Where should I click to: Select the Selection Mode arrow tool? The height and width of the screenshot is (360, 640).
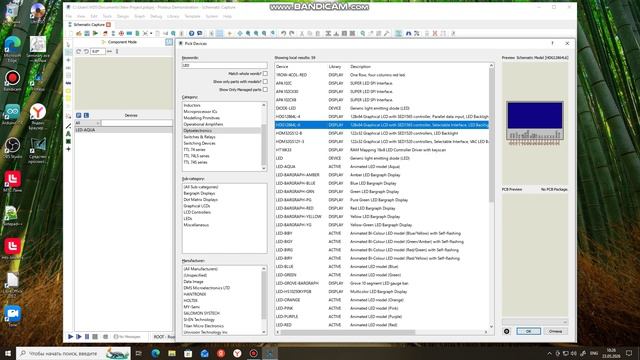click(x=68, y=44)
